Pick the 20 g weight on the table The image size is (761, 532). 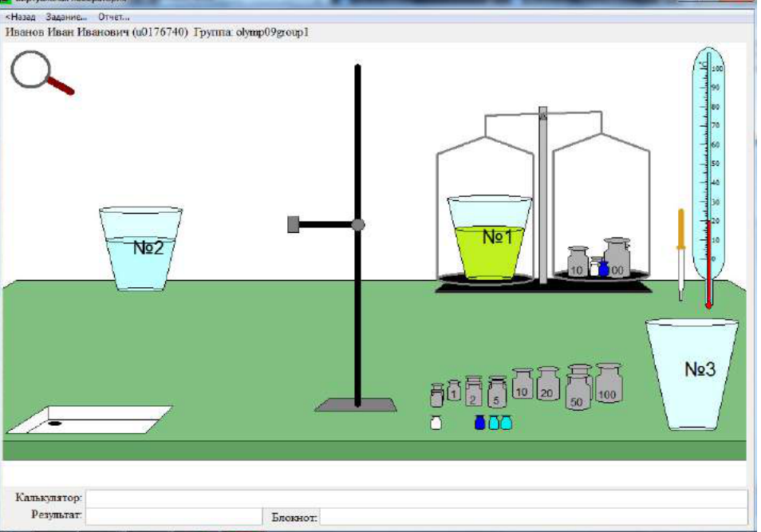coord(548,384)
